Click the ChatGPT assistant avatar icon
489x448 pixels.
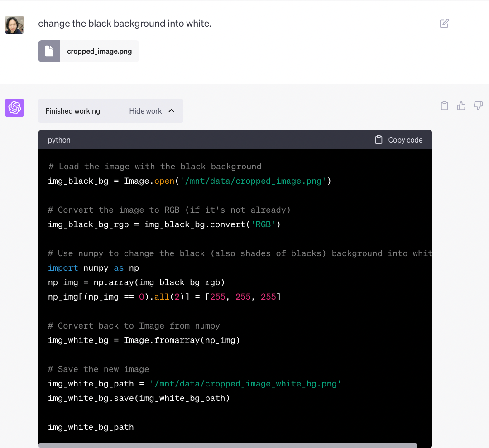coord(14,108)
